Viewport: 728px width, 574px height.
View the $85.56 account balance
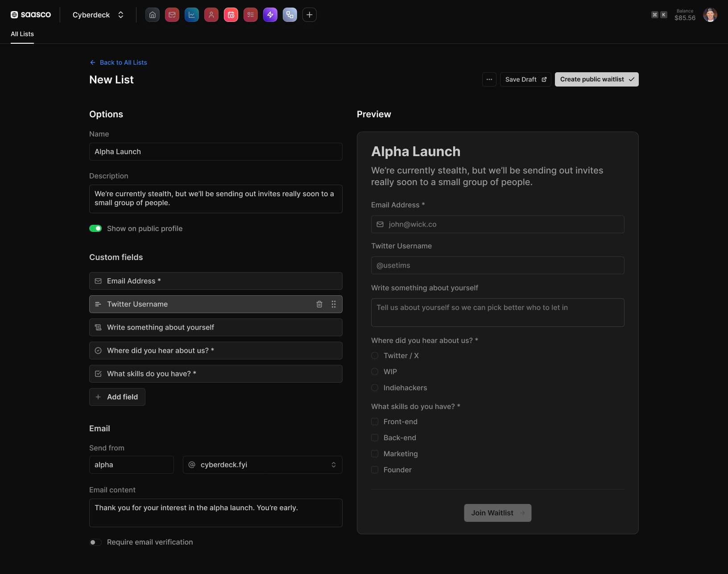coord(685,15)
